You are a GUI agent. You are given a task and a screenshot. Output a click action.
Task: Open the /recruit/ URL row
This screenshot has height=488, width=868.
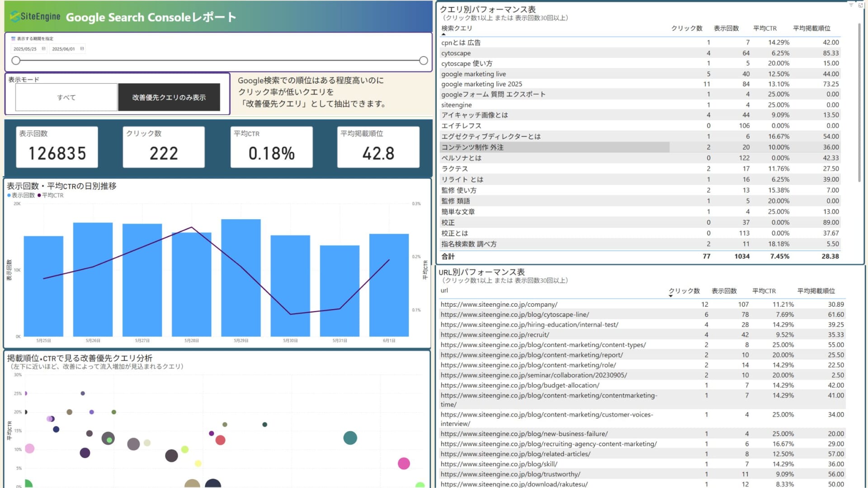coord(642,335)
